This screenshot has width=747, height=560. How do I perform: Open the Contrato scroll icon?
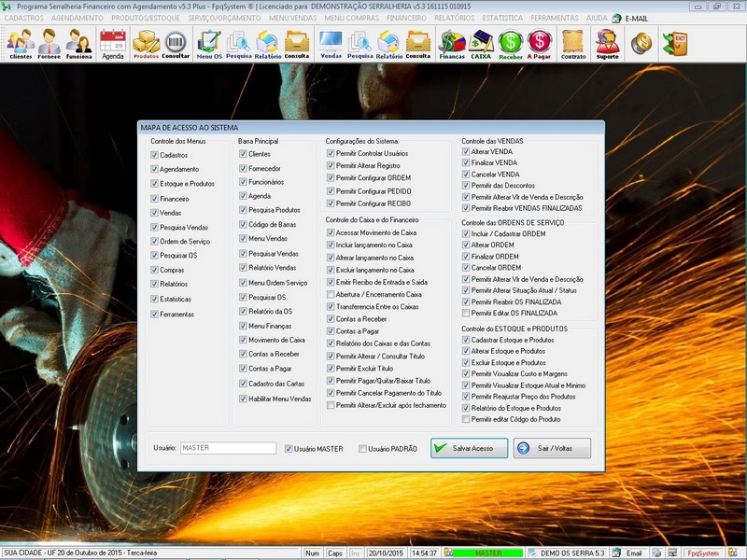(573, 43)
